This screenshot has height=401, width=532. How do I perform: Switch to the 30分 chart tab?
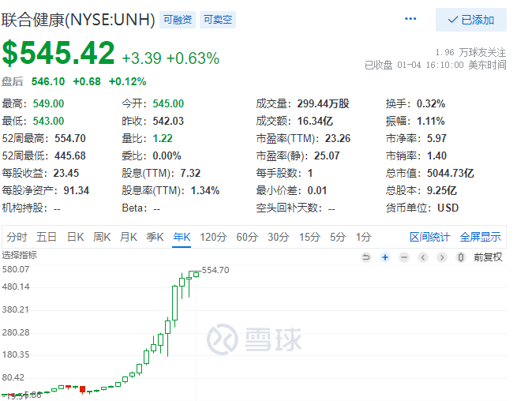(278, 237)
